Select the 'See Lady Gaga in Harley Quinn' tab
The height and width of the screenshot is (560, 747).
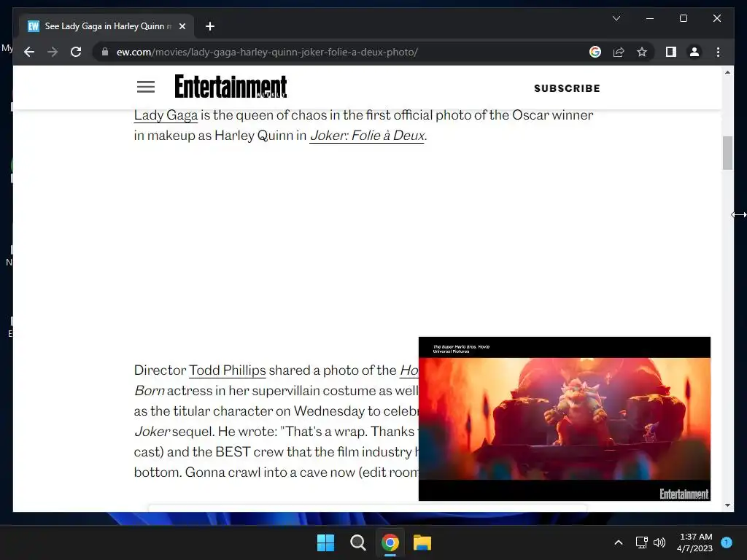(107, 26)
